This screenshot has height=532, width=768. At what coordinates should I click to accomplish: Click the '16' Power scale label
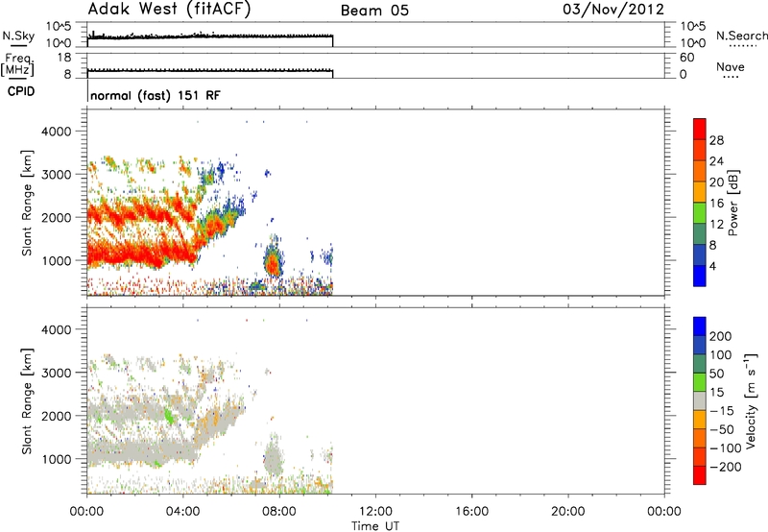[716, 204]
